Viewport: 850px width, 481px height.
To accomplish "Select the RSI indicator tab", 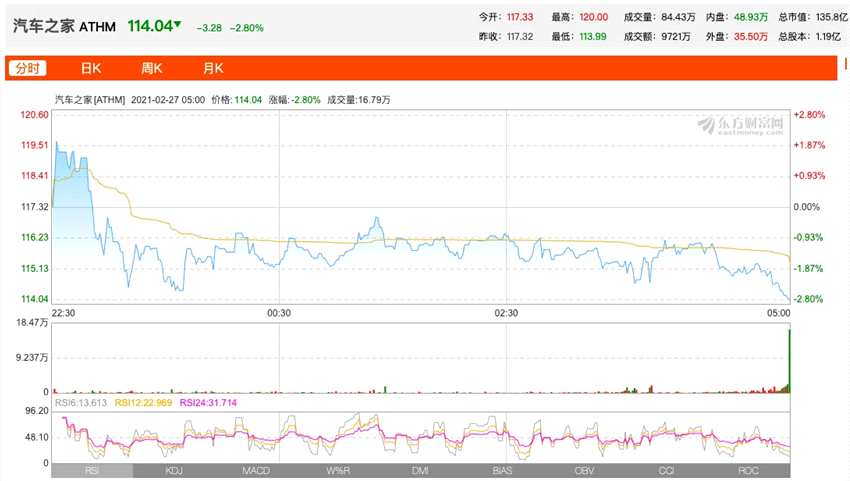I will (x=92, y=471).
